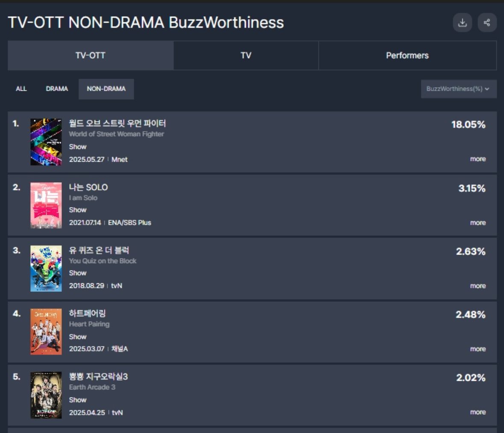Viewport: 504px width, 433px height.
Task: Show more details for Heart Pairing
Action: tap(477, 349)
